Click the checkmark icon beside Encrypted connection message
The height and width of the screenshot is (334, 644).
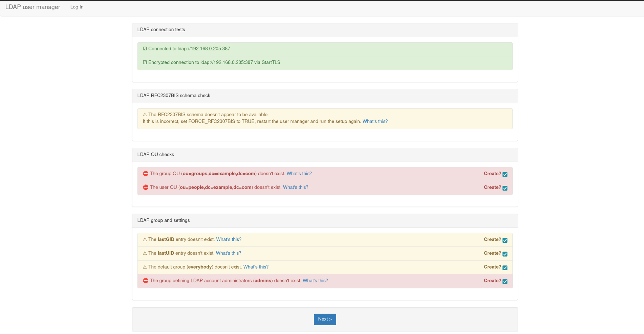[x=145, y=62]
